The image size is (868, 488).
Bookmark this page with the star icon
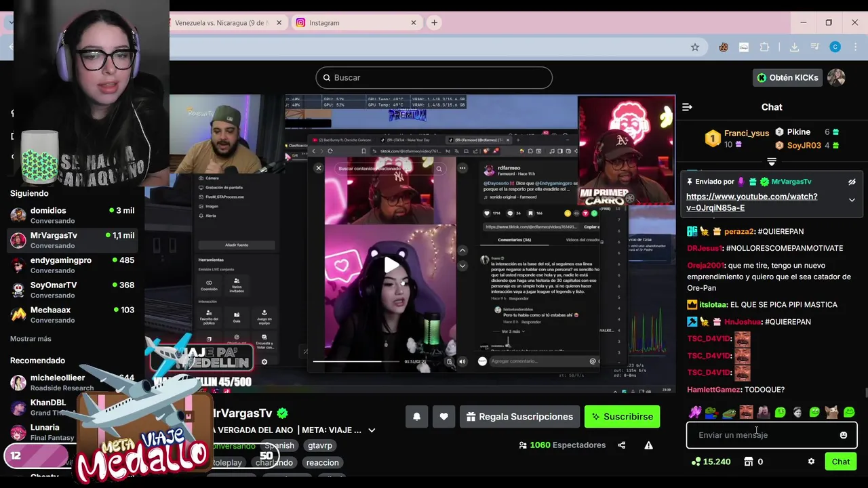pos(694,47)
